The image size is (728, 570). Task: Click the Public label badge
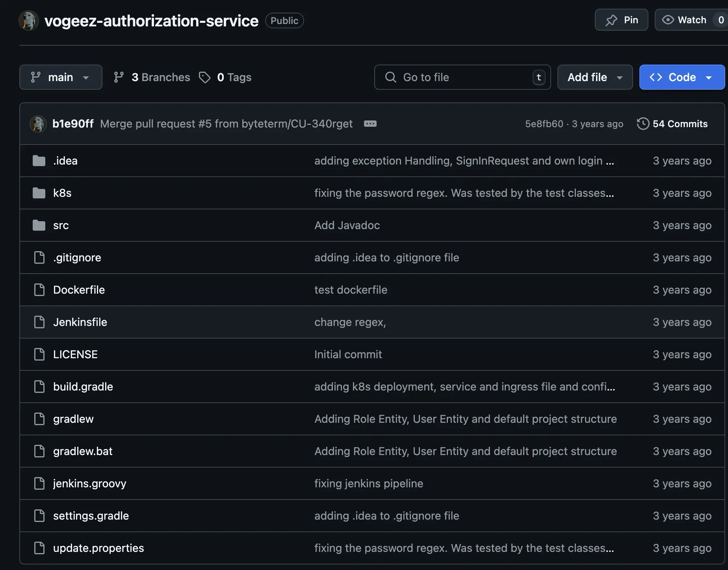(284, 20)
